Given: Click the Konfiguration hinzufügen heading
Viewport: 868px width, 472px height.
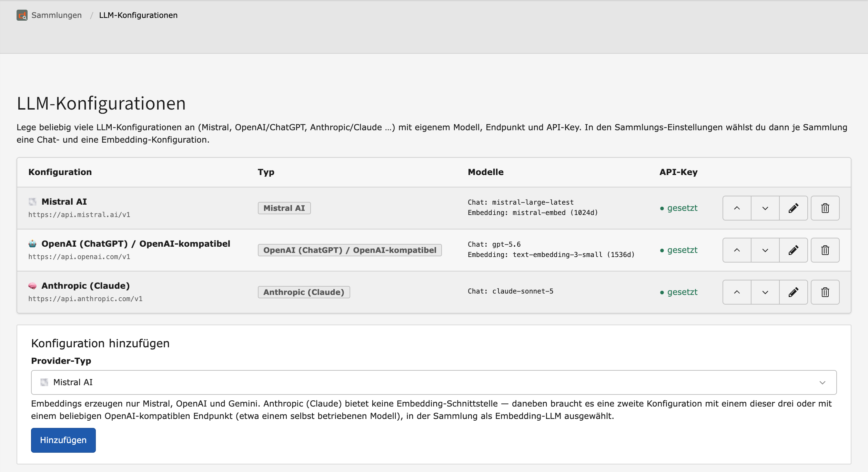Looking at the screenshot, I should tap(100, 343).
